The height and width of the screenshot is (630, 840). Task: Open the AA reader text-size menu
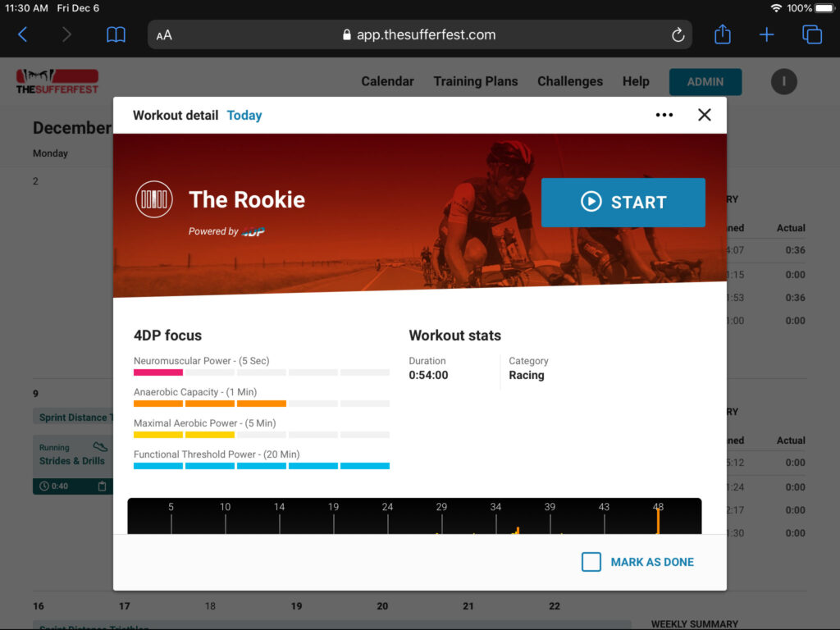[x=164, y=35]
